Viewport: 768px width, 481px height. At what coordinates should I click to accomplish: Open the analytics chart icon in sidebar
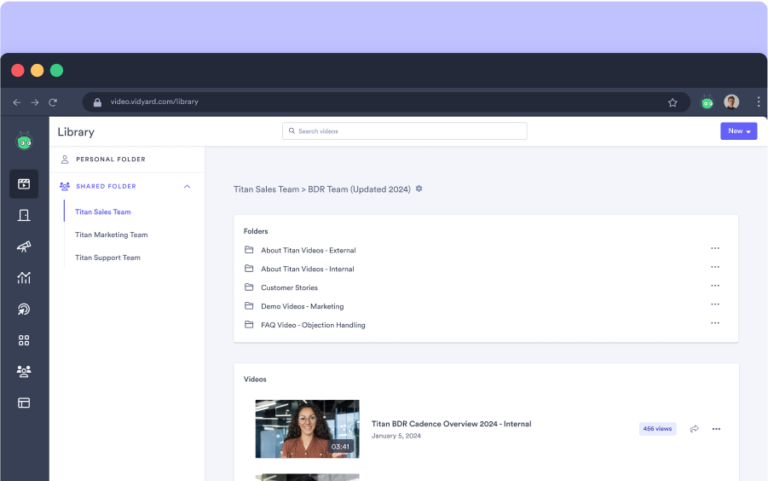[x=24, y=278]
